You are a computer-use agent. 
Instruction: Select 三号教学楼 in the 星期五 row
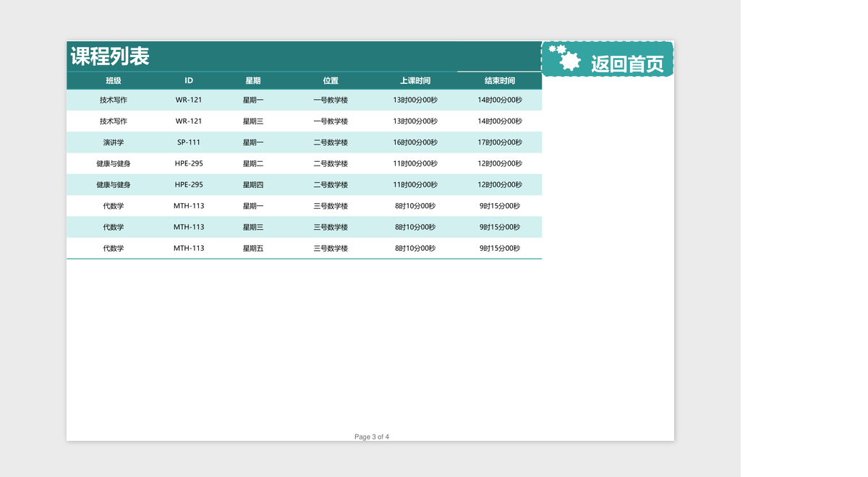[x=331, y=248]
